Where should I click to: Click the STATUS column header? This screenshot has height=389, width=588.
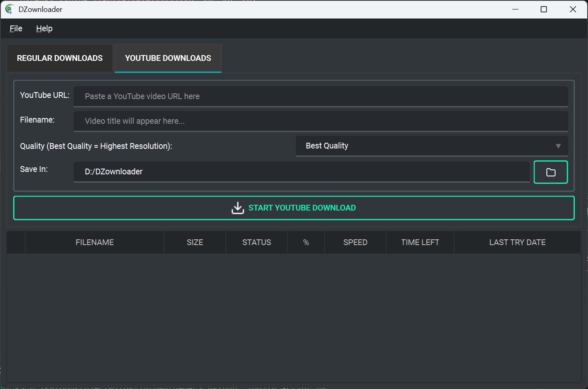tap(257, 242)
